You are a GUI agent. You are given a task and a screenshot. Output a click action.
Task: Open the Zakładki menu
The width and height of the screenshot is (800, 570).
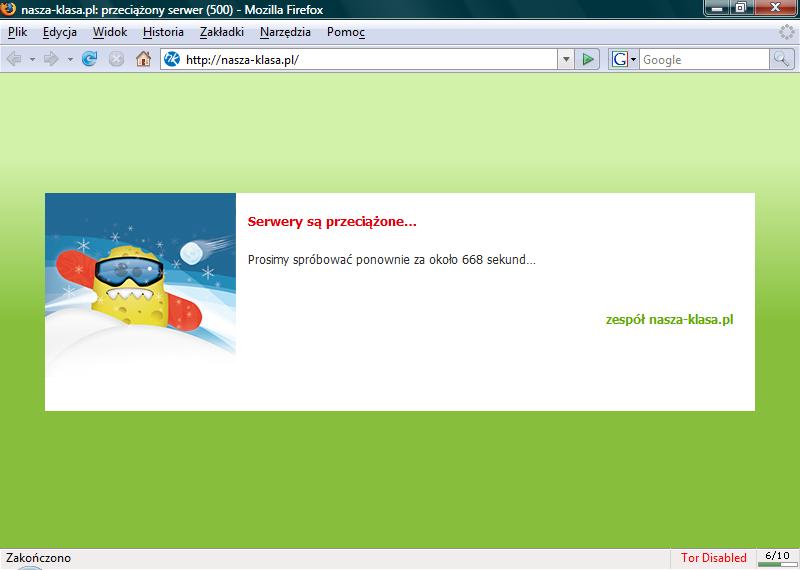[222, 32]
